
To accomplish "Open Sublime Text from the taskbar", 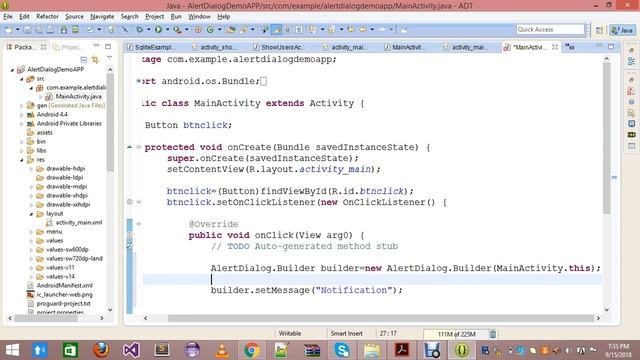I will pyautogui.click(x=162, y=350).
